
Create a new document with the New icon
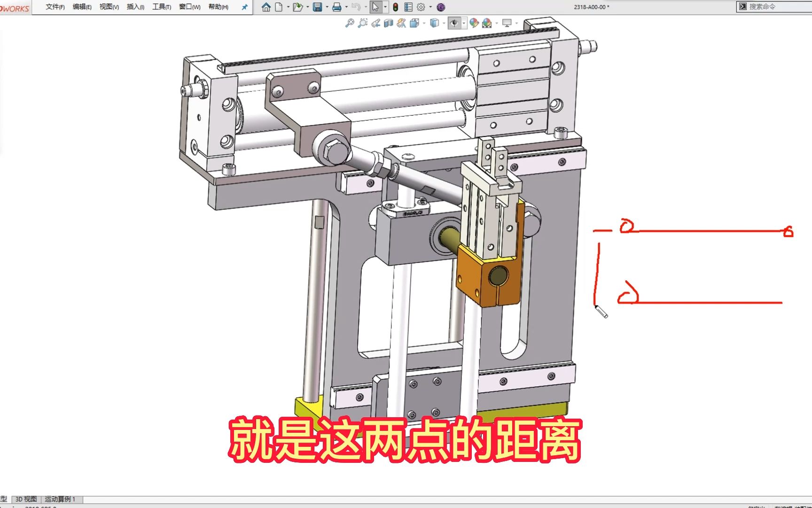(279, 7)
